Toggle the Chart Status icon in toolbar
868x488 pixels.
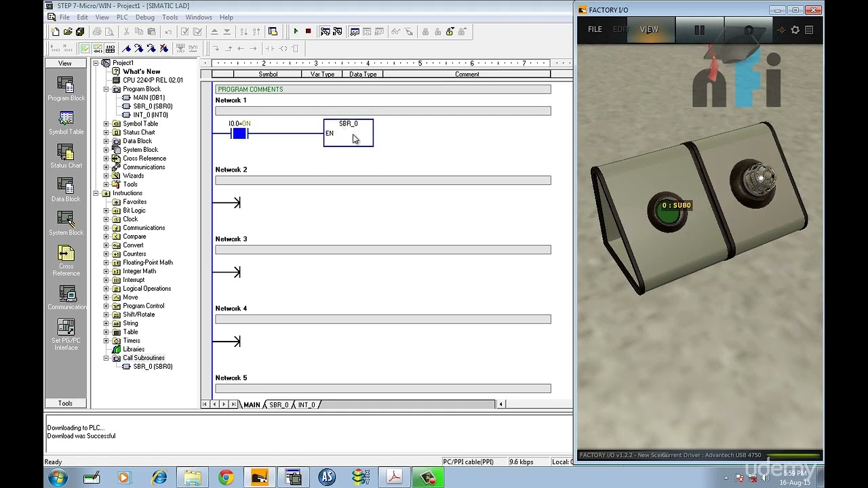355,32
